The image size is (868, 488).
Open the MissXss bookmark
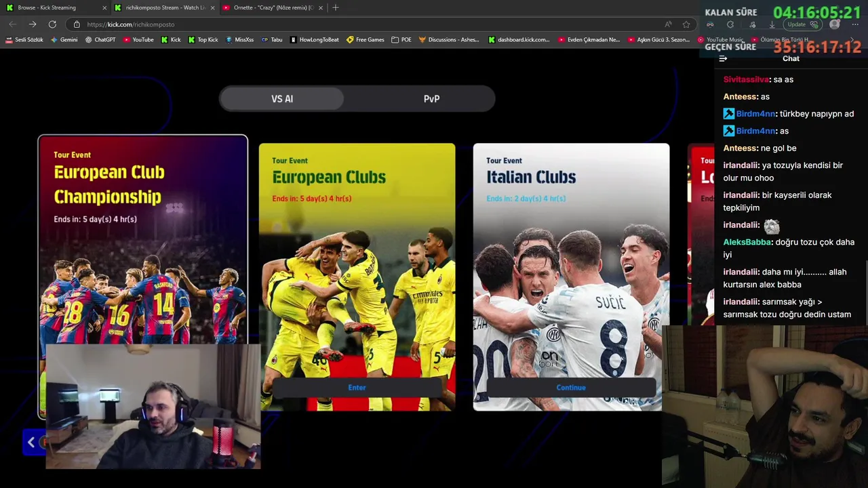[239, 40]
